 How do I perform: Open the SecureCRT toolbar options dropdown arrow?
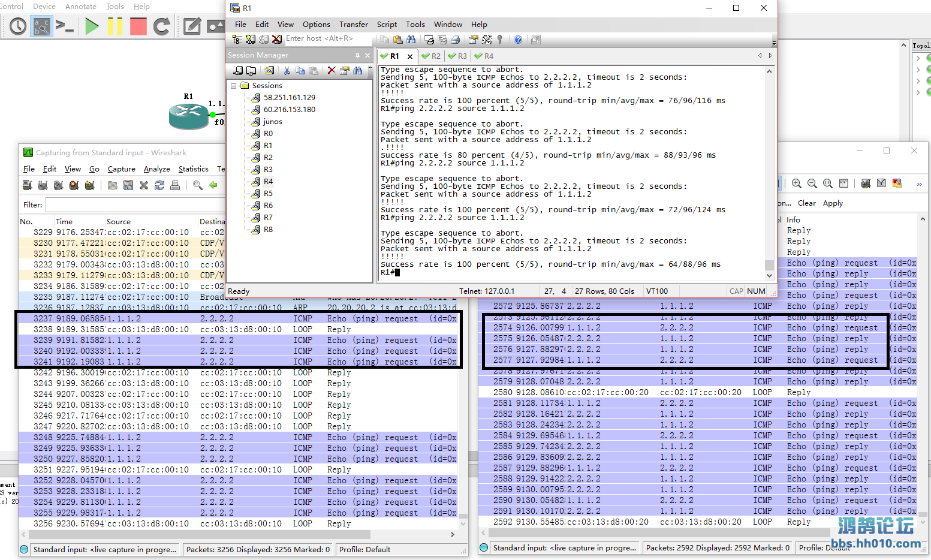[774, 43]
